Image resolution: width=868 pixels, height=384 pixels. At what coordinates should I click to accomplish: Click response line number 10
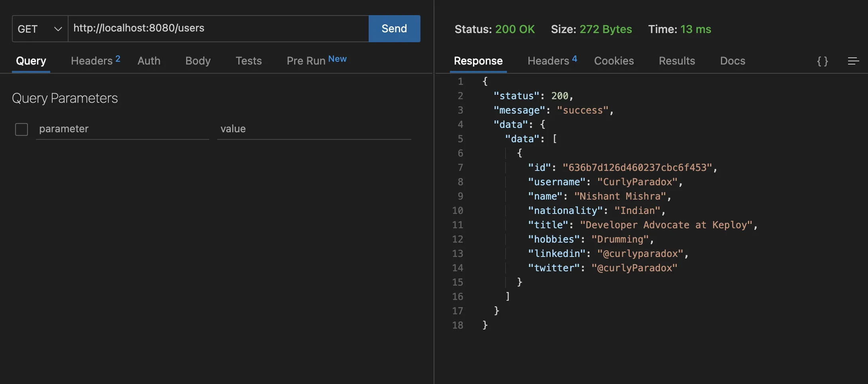pos(458,211)
